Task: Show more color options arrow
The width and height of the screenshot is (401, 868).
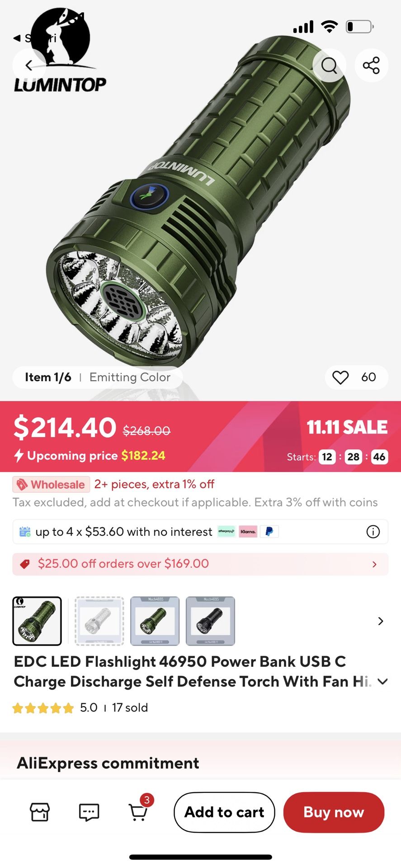Action: (x=380, y=621)
